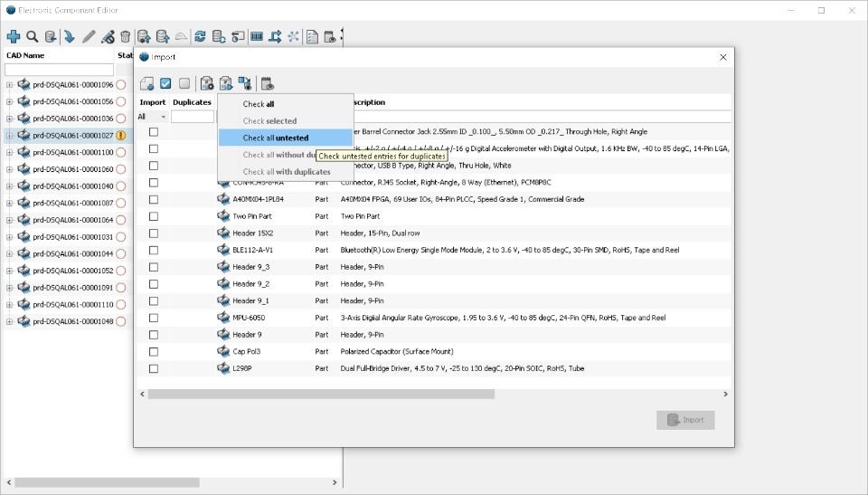Viewport: 868px width, 495px height.
Task: Click the Duplicates column header
Action: tap(192, 102)
